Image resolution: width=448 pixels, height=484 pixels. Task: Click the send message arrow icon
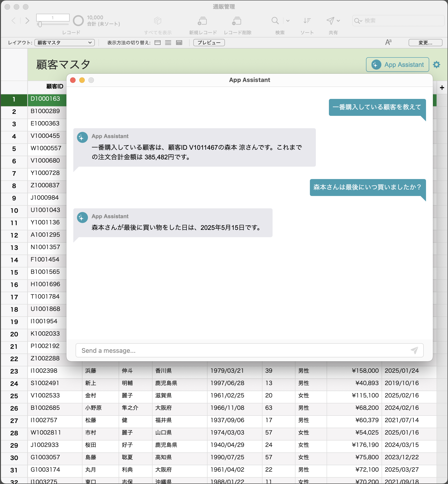point(414,350)
